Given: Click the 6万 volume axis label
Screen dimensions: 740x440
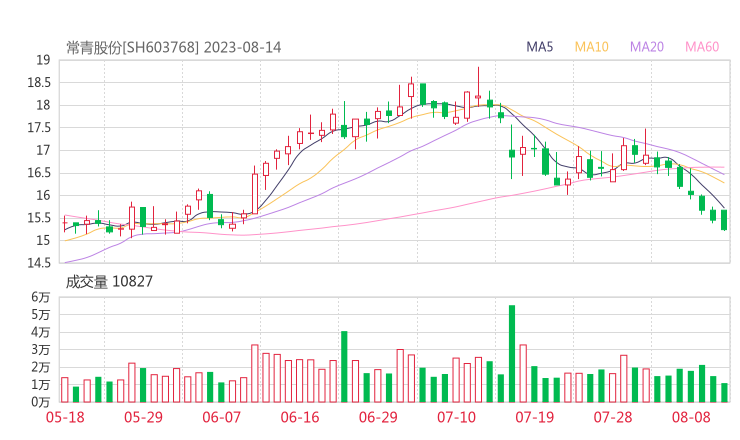Looking at the screenshot, I should pos(41,297).
